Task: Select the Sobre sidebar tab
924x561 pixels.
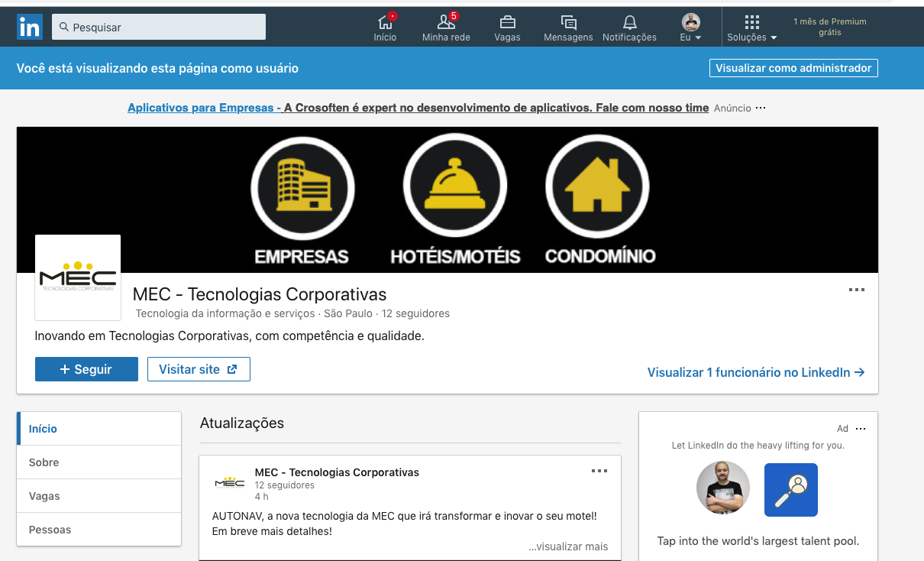Action: tap(99, 462)
